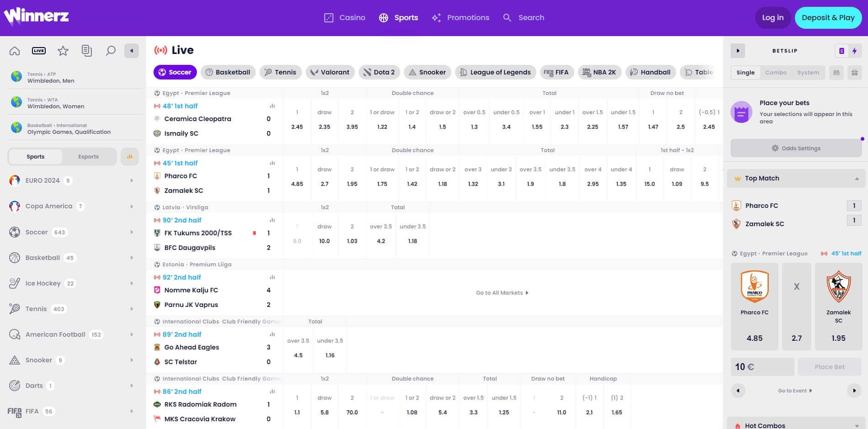The width and height of the screenshot is (868, 429).
Task: Collapse the left sidebar with the arrow button
Action: [132, 51]
